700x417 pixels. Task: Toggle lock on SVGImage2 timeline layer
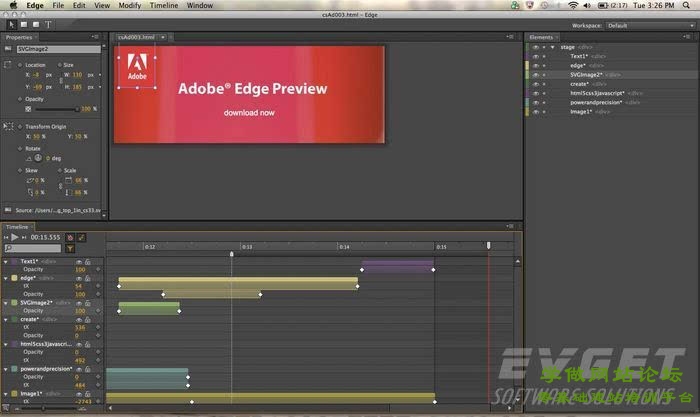coord(89,303)
